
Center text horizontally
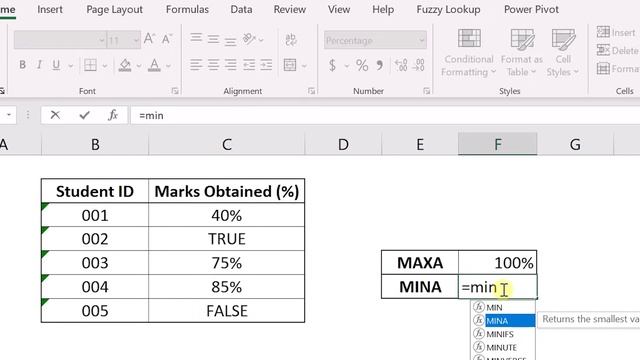(213, 64)
